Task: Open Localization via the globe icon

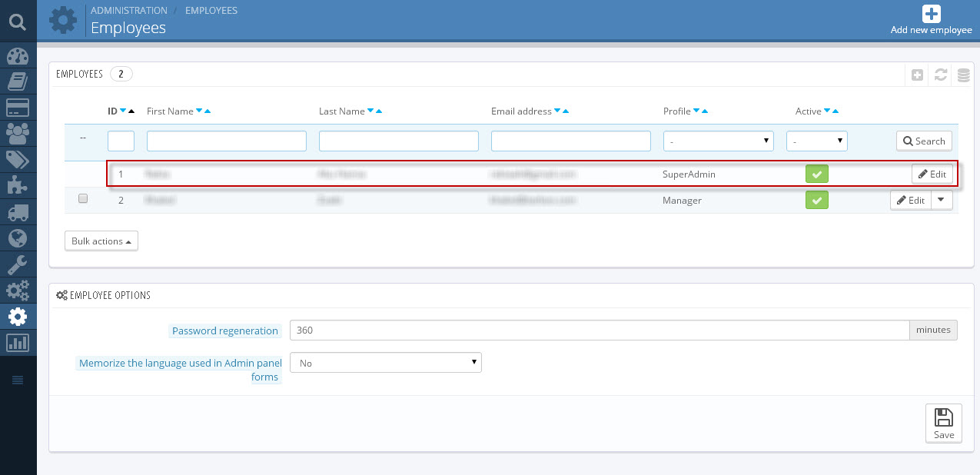Action: tap(18, 237)
